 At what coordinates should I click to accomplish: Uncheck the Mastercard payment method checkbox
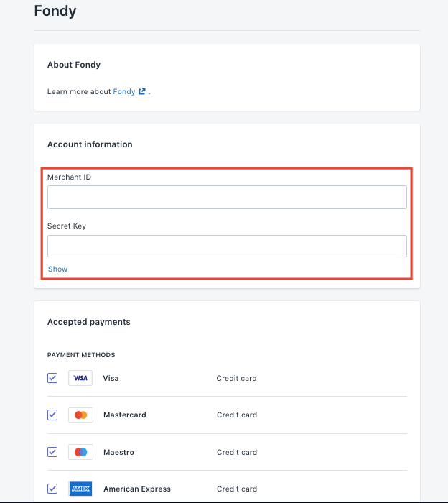coord(52,415)
